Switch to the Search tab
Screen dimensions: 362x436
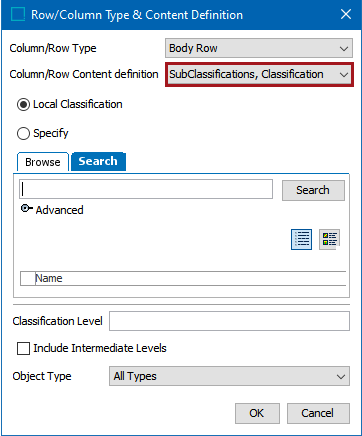tap(98, 161)
